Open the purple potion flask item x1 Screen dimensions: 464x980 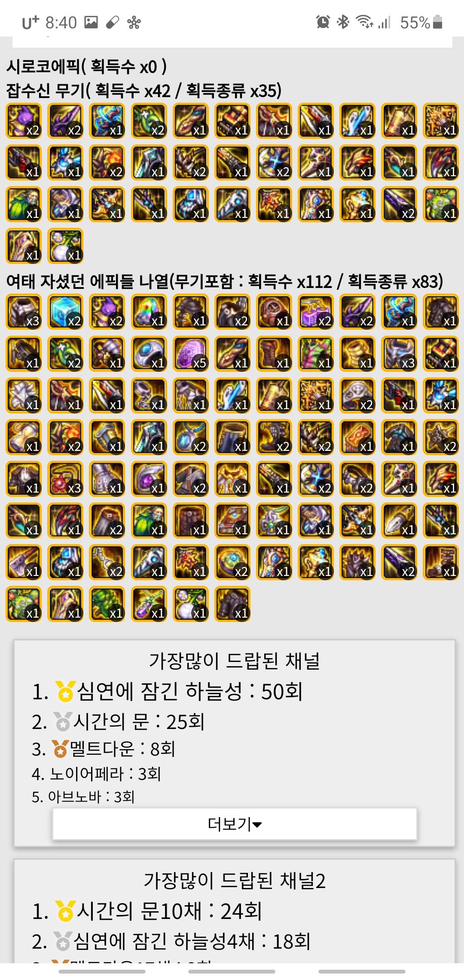[149, 603]
